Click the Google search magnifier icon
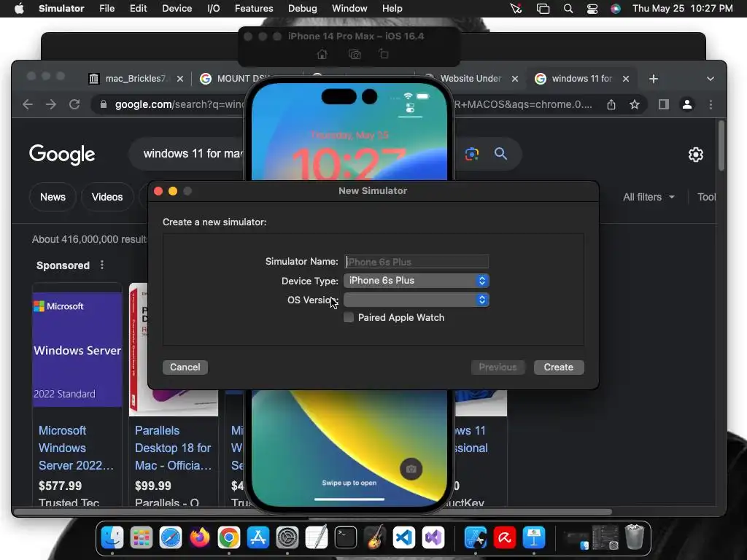Viewport: 747px width, 560px height. tap(500, 153)
